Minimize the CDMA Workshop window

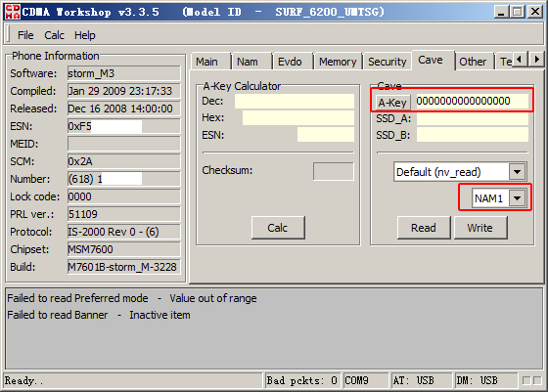(x=501, y=12)
